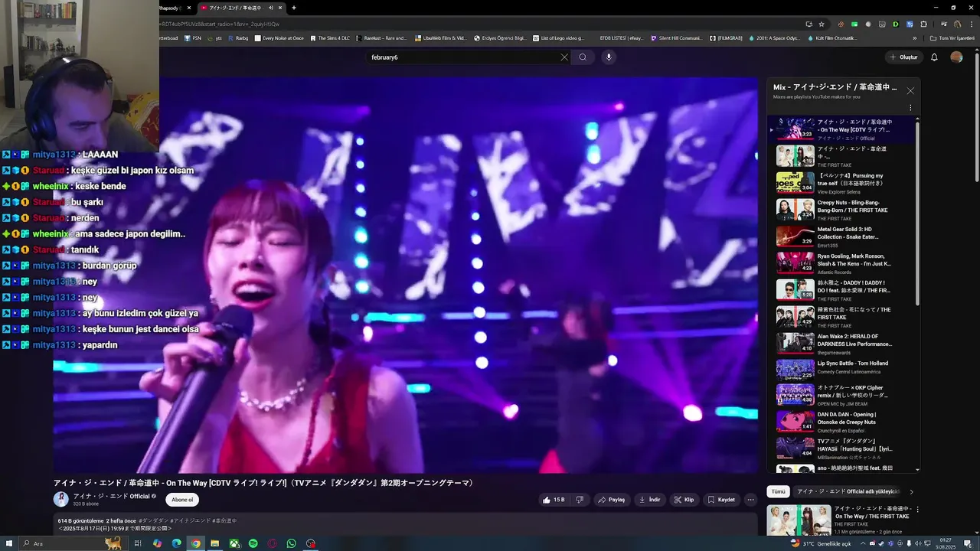This screenshot has height=551, width=980.
Task: Expand hidden bookmarks double chevron
Action: 914,37
